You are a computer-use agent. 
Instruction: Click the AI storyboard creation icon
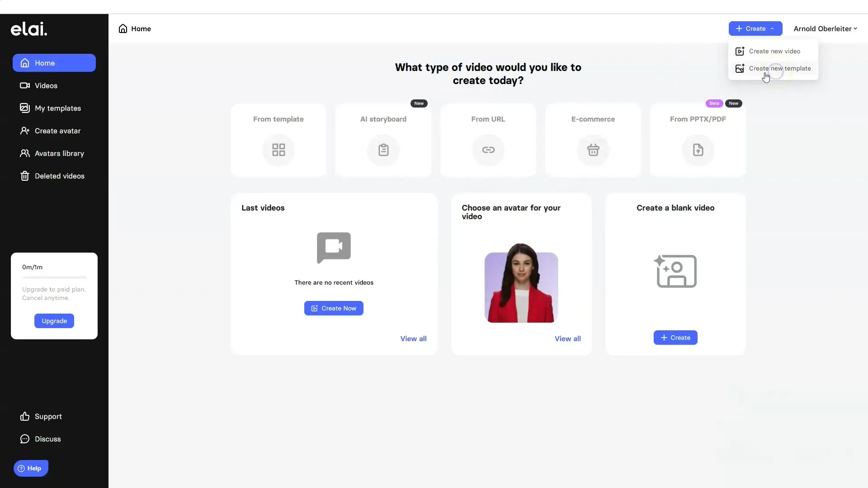click(x=383, y=150)
